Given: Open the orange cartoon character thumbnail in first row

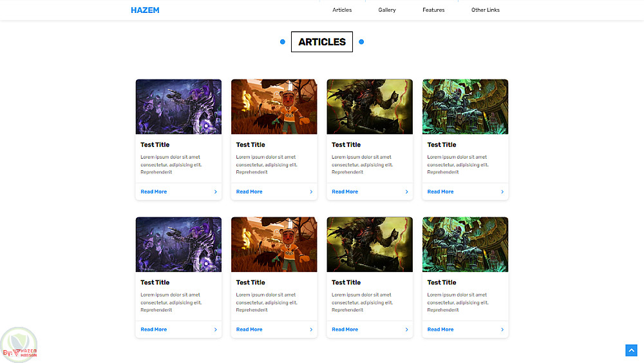Looking at the screenshot, I should [274, 106].
